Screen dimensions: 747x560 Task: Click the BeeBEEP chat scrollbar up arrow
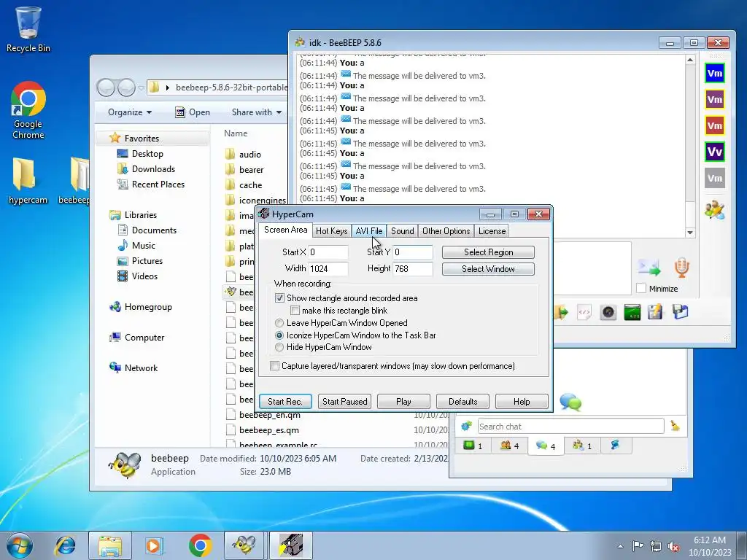tap(690, 60)
